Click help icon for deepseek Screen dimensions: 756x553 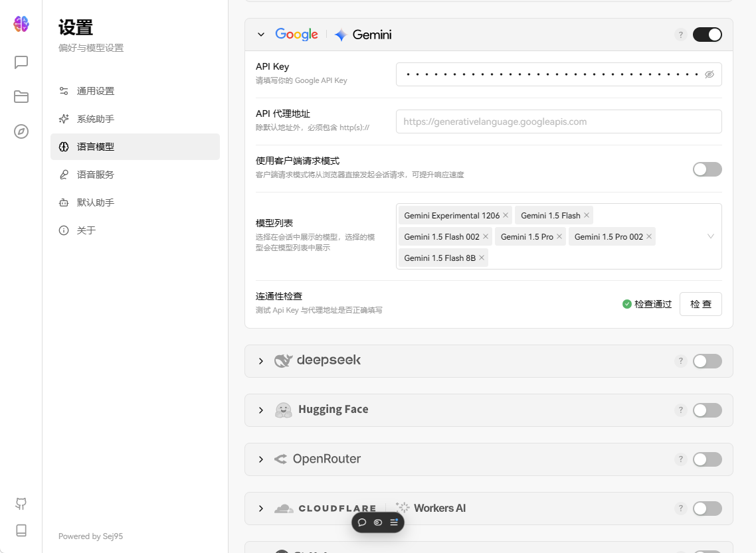680,360
